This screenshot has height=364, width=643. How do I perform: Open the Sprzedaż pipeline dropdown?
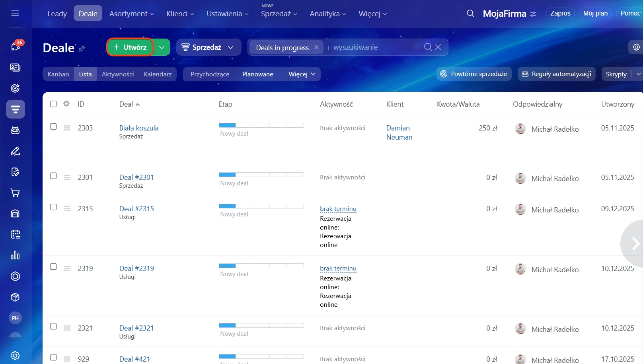(208, 47)
